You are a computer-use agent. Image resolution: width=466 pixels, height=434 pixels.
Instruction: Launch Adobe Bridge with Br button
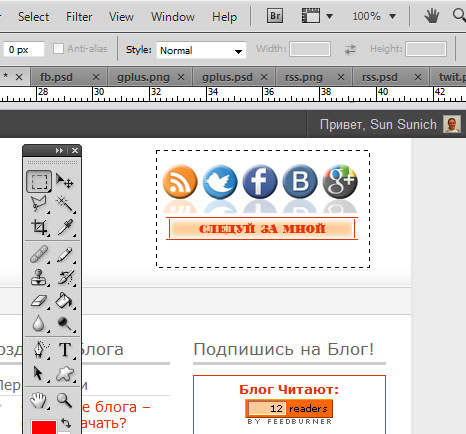coord(275,16)
